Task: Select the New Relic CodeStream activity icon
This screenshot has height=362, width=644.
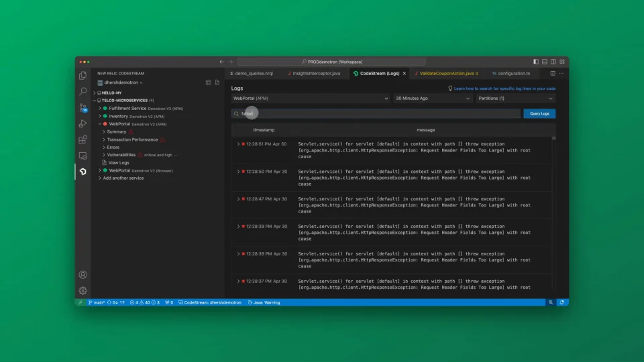Action: click(x=83, y=172)
